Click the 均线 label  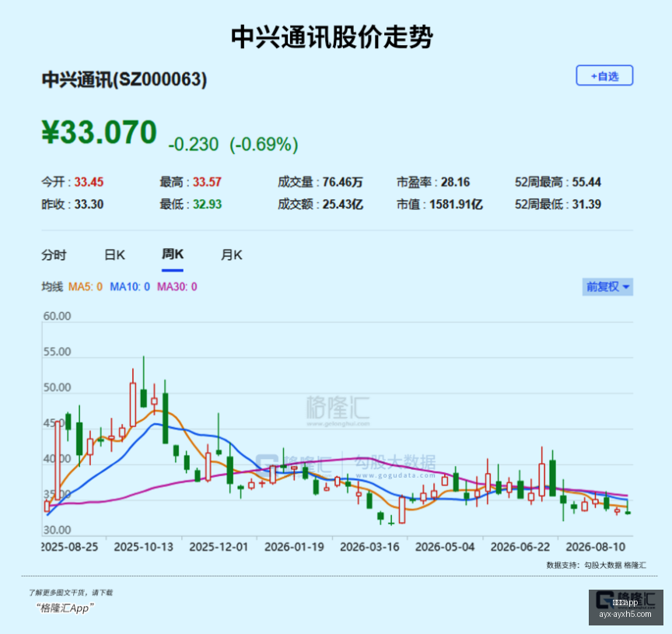[x=52, y=287]
